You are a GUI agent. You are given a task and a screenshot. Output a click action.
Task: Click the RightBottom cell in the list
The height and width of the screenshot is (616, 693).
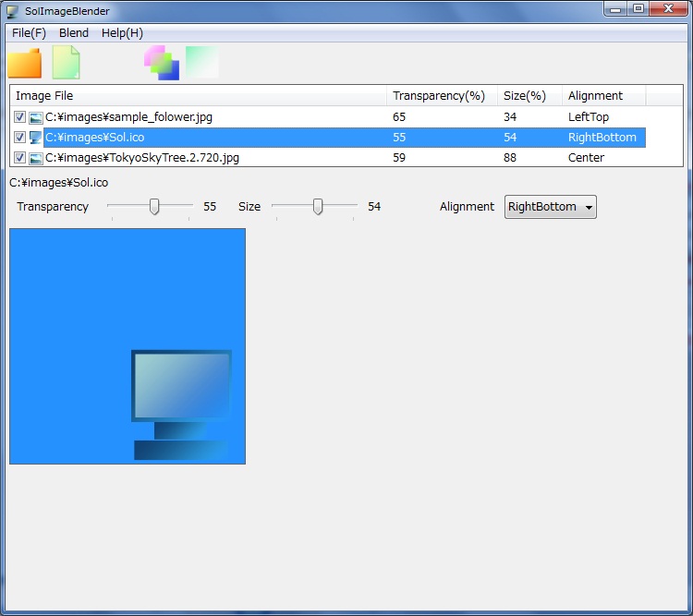click(x=602, y=138)
